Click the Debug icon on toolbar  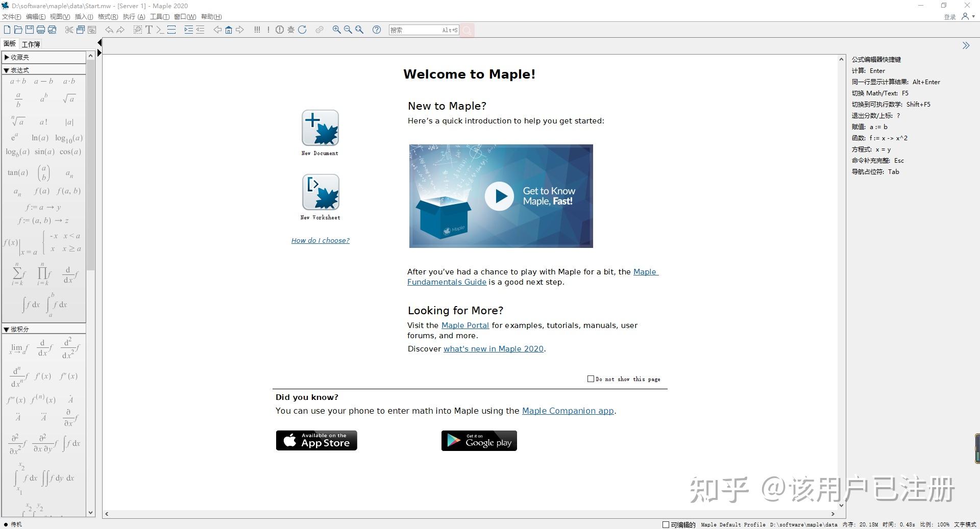pos(291,30)
